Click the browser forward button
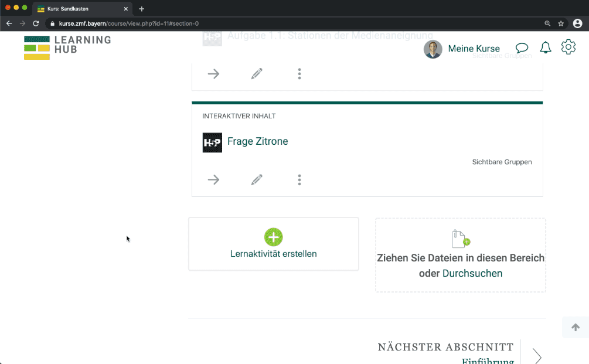The image size is (589, 364). click(22, 23)
